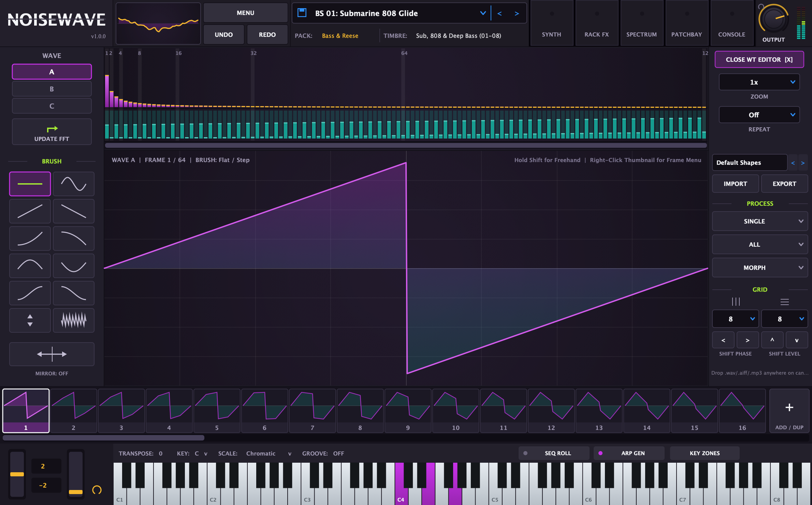Viewport: 812px width, 505px height.
Task: Select the sine wave brush shape
Action: (74, 184)
